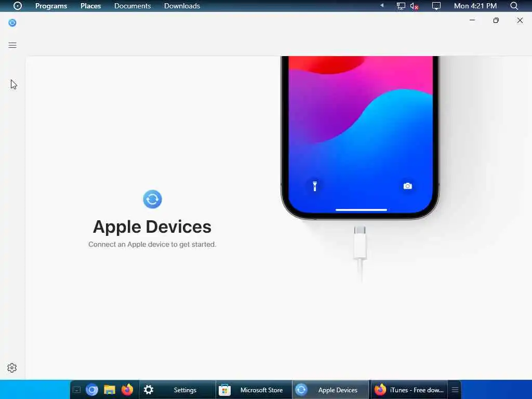Click the Apple Devices heading text
The width and height of the screenshot is (532, 399).
coord(152,227)
